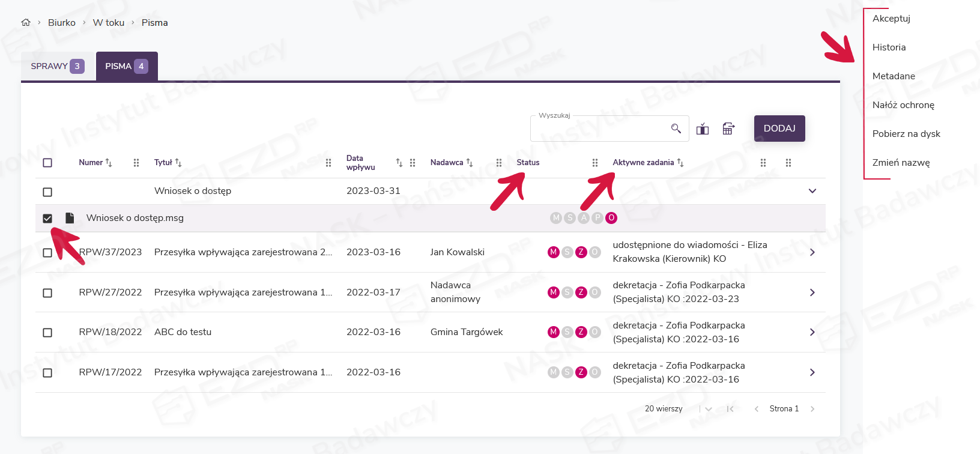The width and height of the screenshot is (980, 454).
Task: Click the Numer column sort arrows
Action: [x=109, y=163]
